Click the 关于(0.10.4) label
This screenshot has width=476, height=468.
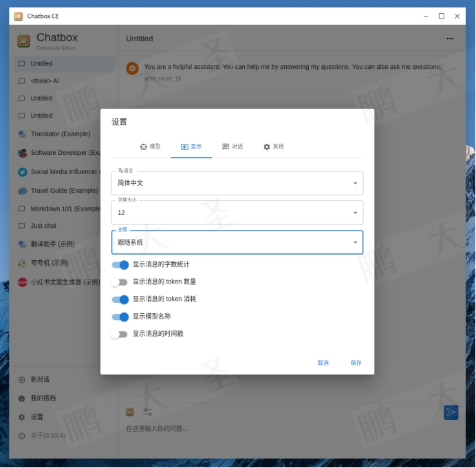point(48,436)
